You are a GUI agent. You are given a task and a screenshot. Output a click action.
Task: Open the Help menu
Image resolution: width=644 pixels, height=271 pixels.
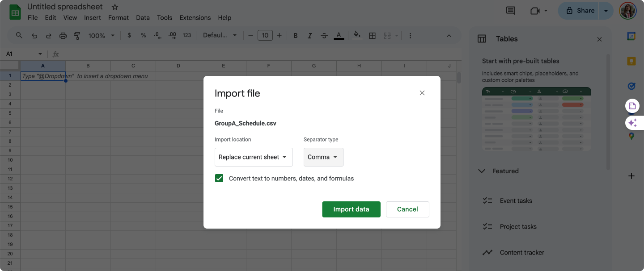click(225, 18)
